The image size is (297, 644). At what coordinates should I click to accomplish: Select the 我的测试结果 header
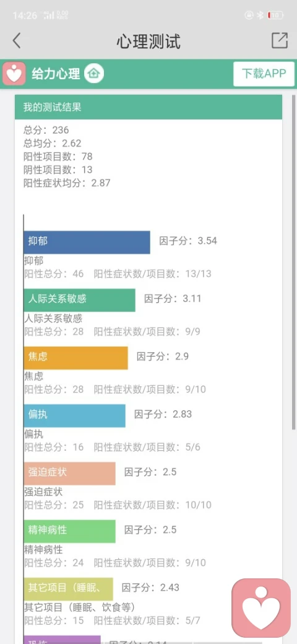(148, 107)
